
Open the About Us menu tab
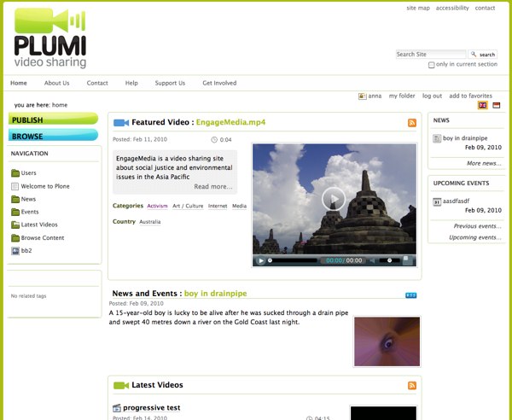point(56,83)
